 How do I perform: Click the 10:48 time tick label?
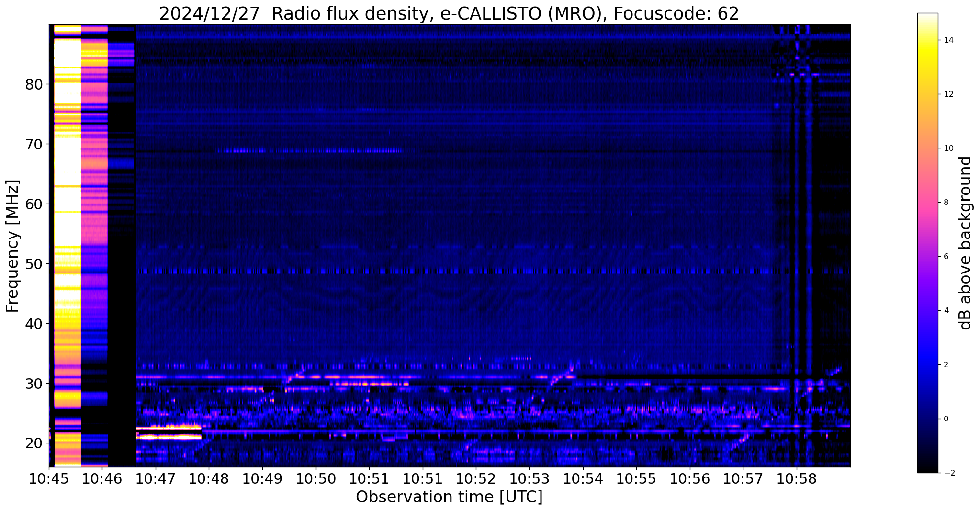[209, 479]
